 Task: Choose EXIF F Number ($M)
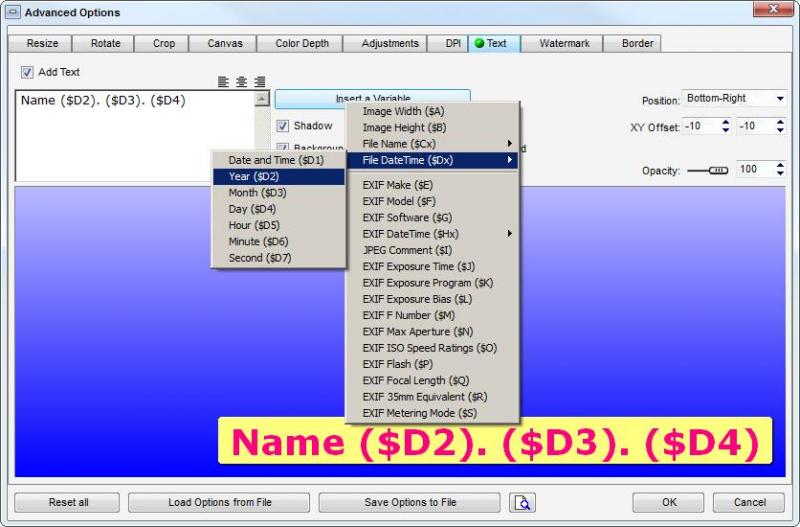click(432, 315)
